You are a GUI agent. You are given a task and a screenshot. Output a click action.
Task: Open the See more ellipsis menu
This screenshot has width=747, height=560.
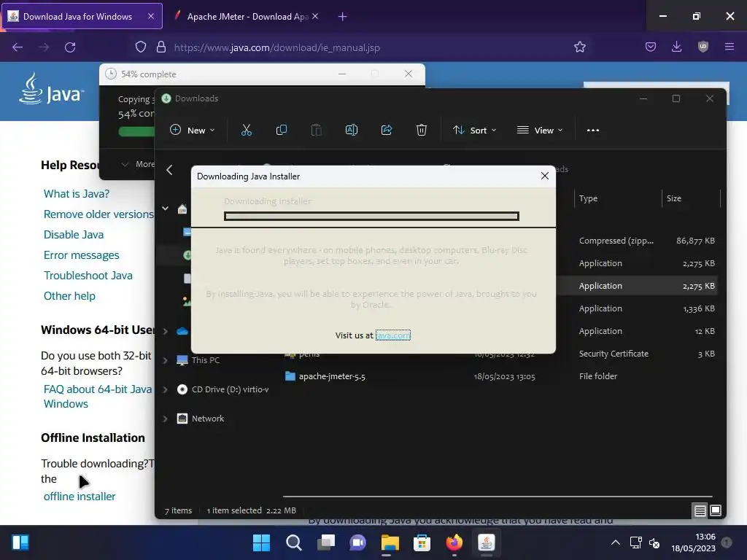tap(593, 131)
